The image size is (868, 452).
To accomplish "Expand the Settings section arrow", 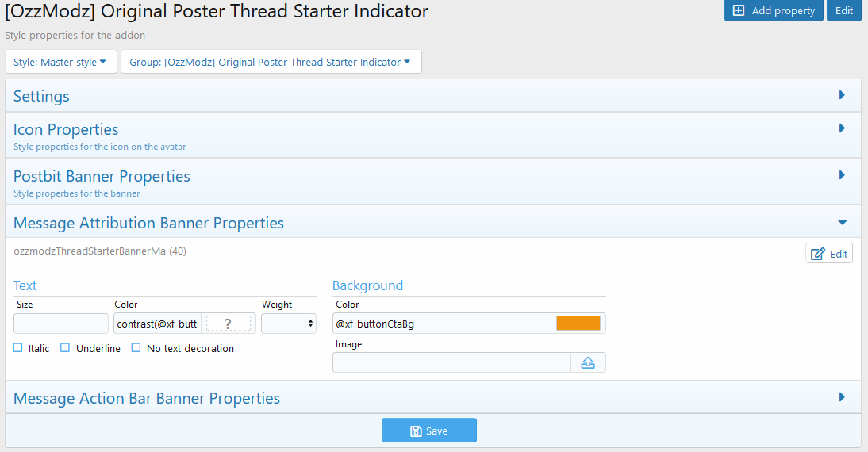I will pos(842,95).
